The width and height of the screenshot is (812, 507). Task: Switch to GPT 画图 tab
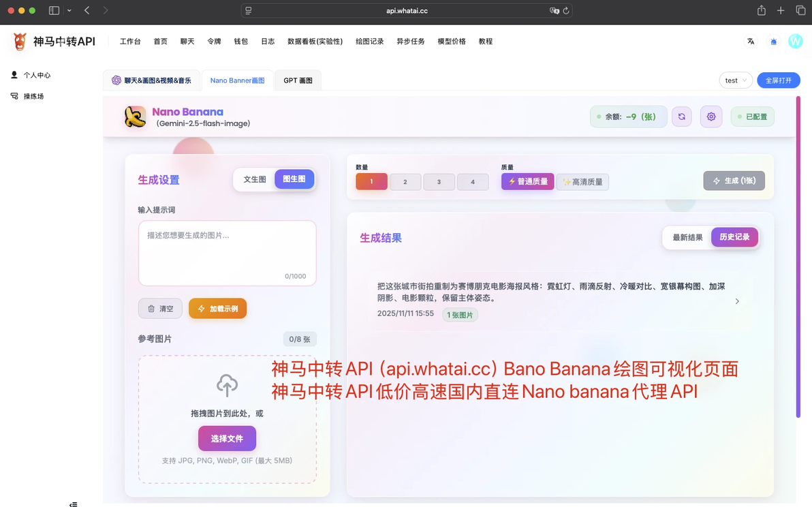298,80
